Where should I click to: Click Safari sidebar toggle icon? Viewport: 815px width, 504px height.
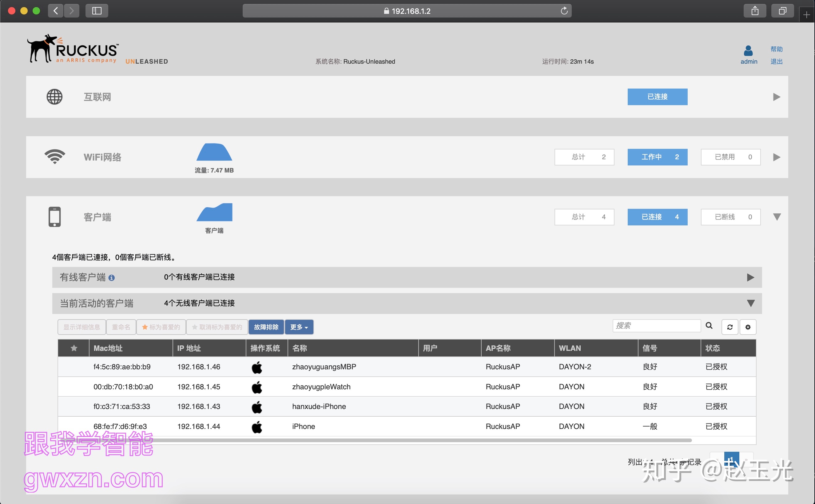coord(97,11)
